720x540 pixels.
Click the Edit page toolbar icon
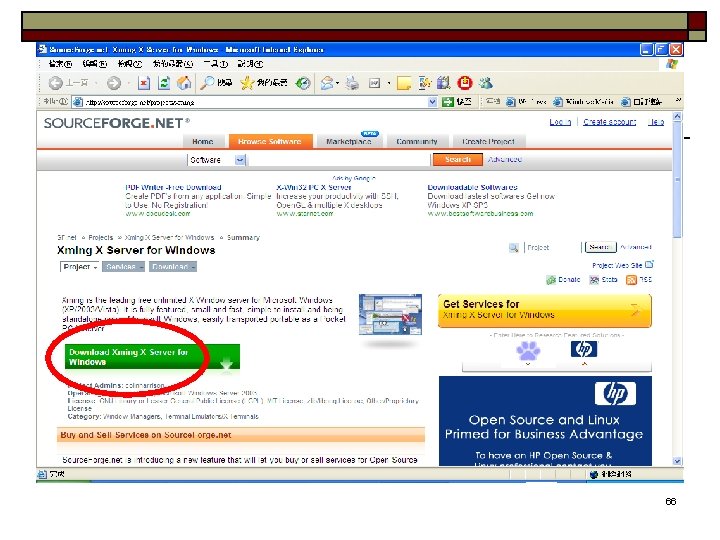[375, 83]
